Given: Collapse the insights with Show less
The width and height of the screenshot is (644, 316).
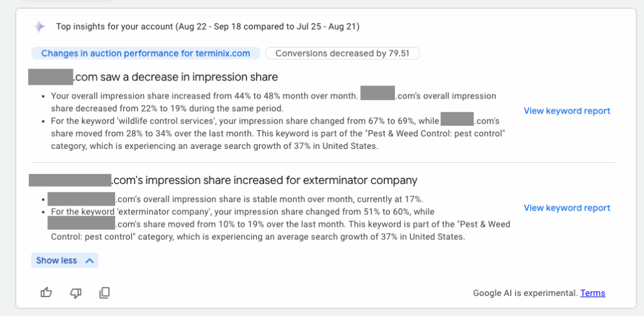Looking at the screenshot, I should 65,260.
